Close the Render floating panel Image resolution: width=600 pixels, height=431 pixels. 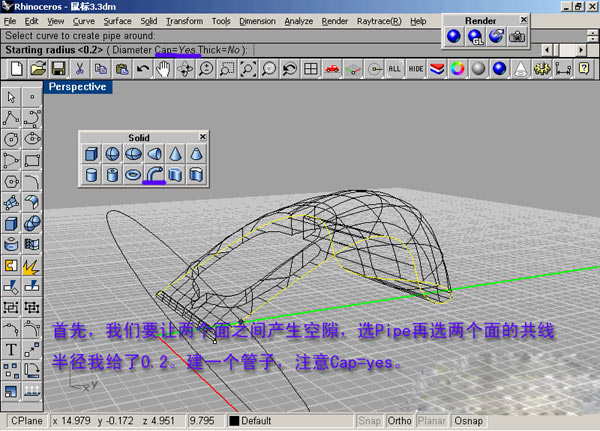pyautogui.click(x=524, y=20)
